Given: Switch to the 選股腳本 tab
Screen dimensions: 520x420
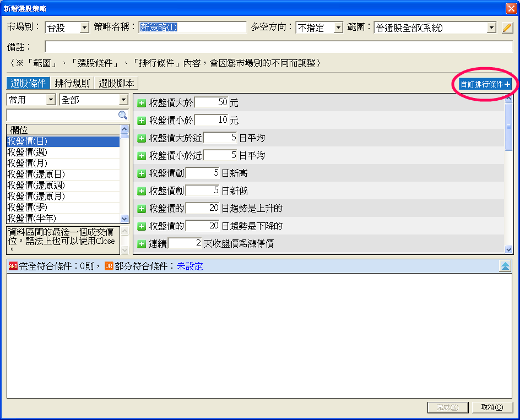Looking at the screenshot, I should pos(116,83).
